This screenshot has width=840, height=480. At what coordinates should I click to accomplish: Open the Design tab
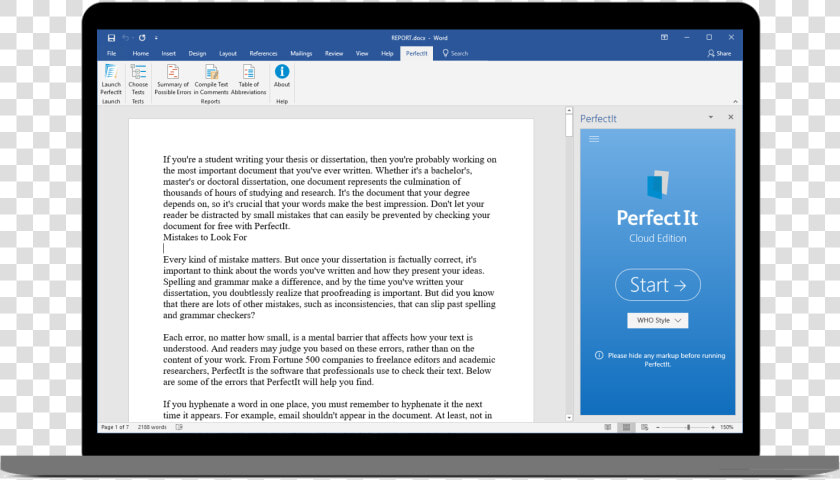click(197, 54)
